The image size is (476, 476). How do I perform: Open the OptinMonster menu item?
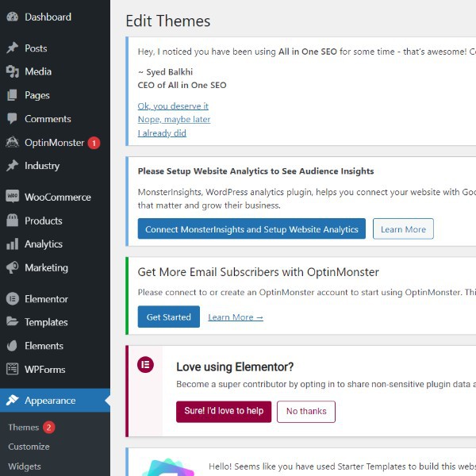click(x=55, y=143)
